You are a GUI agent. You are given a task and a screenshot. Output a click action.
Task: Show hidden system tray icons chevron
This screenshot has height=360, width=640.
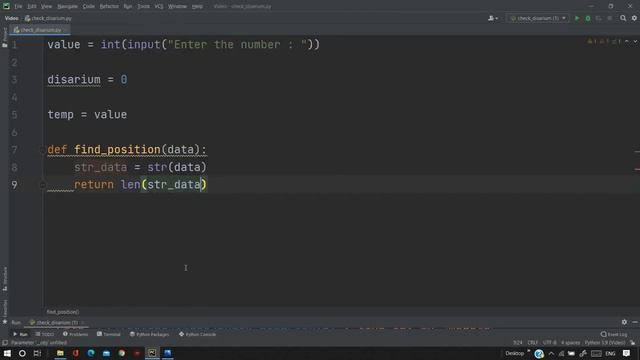551,353
